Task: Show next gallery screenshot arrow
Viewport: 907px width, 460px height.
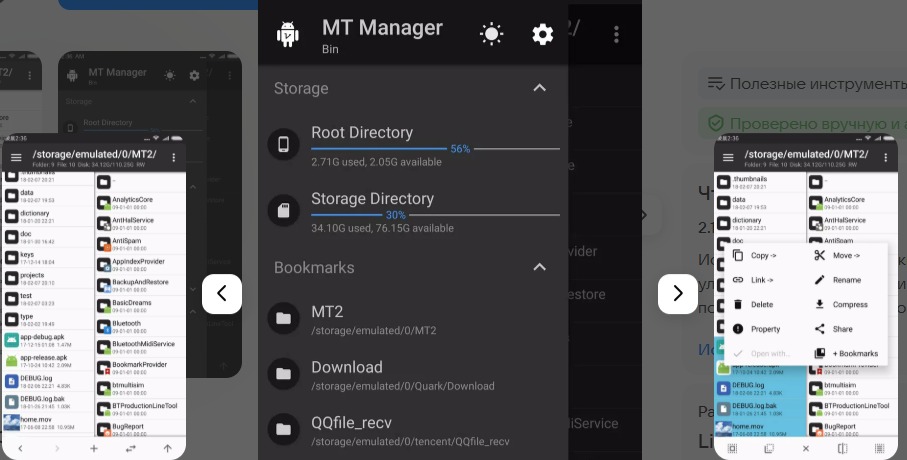Action: pos(678,293)
